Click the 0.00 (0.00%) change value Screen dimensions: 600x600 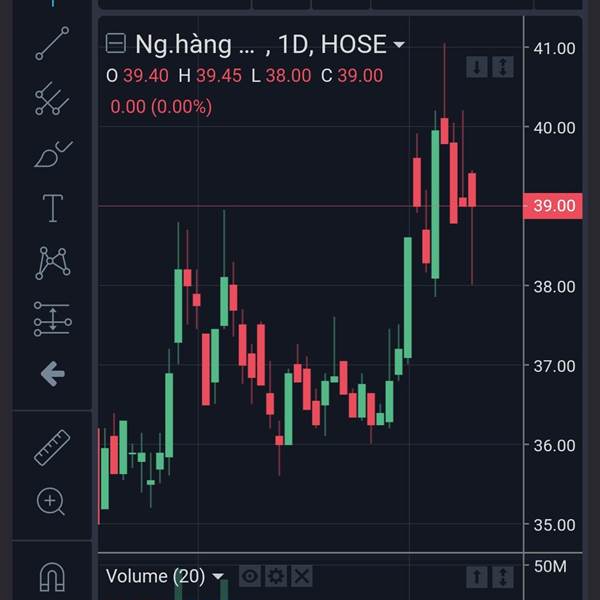[161, 107]
